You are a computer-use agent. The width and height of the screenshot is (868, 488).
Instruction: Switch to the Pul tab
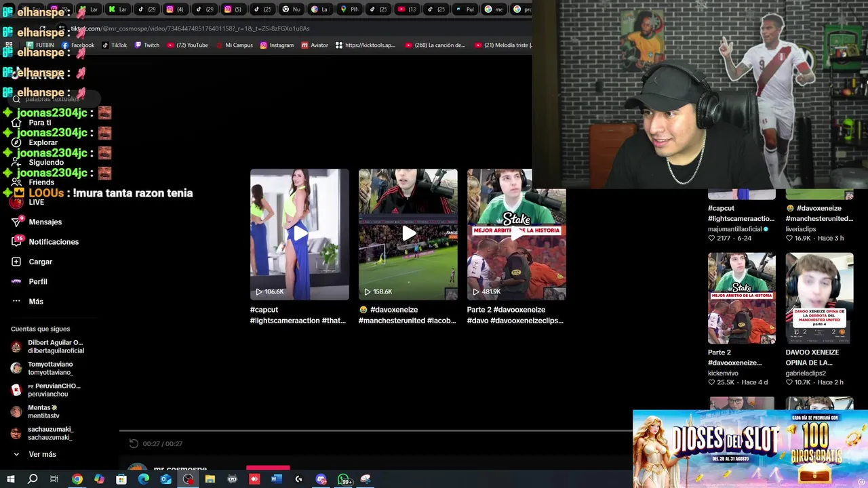tap(465, 9)
